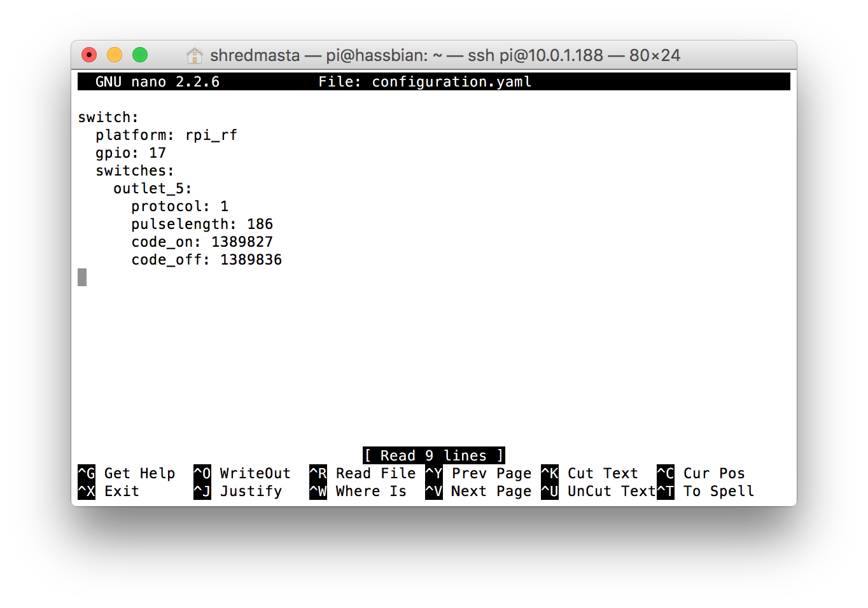Viewport: 868px width, 608px height.
Task: Click the "File: configuration.yaml" header text
Action: point(425,81)
